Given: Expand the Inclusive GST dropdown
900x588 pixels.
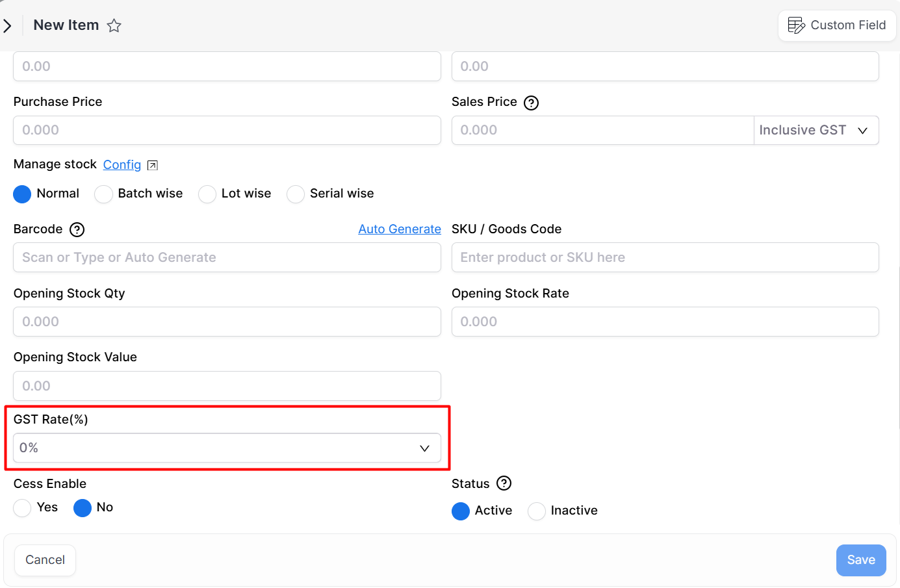Looking at the screenshot, I should pos(816,131).
